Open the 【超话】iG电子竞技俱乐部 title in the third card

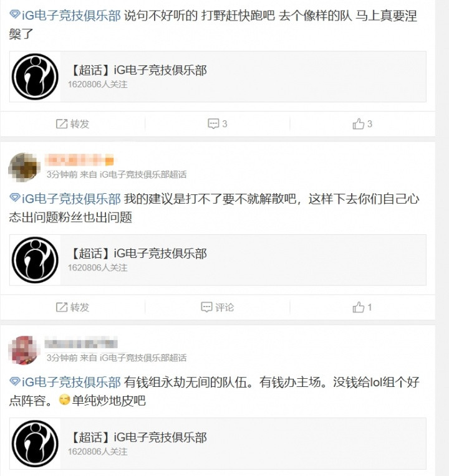coord(138,437)
